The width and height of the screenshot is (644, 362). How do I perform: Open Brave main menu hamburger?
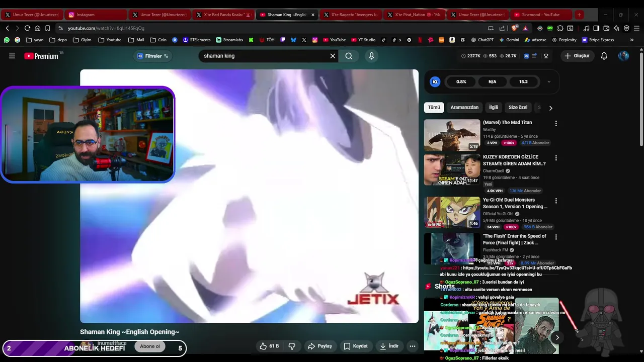point(636,28)
